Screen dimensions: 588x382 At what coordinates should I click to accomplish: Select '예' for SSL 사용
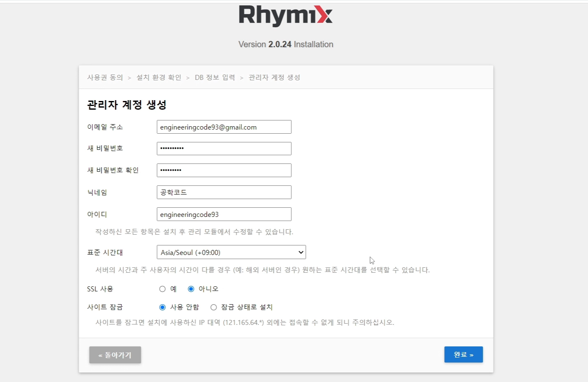pos(162,289)
